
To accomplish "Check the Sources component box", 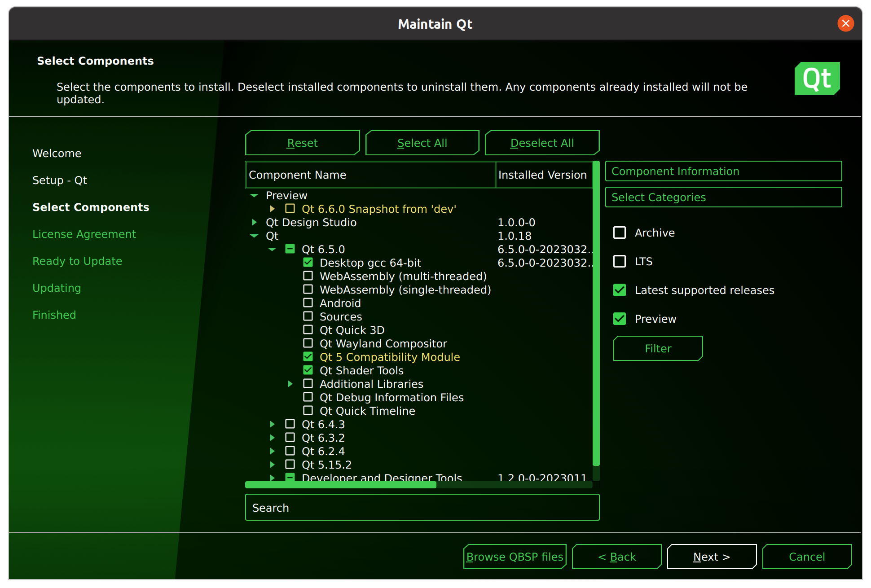I will point(308,316).
